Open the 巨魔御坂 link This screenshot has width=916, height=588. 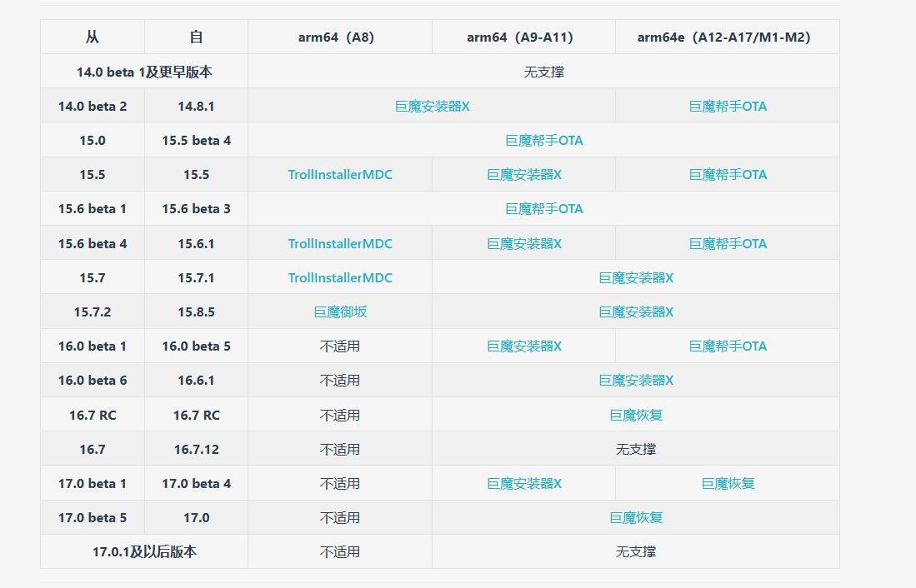pyautogui.click(x=340, y=312)
